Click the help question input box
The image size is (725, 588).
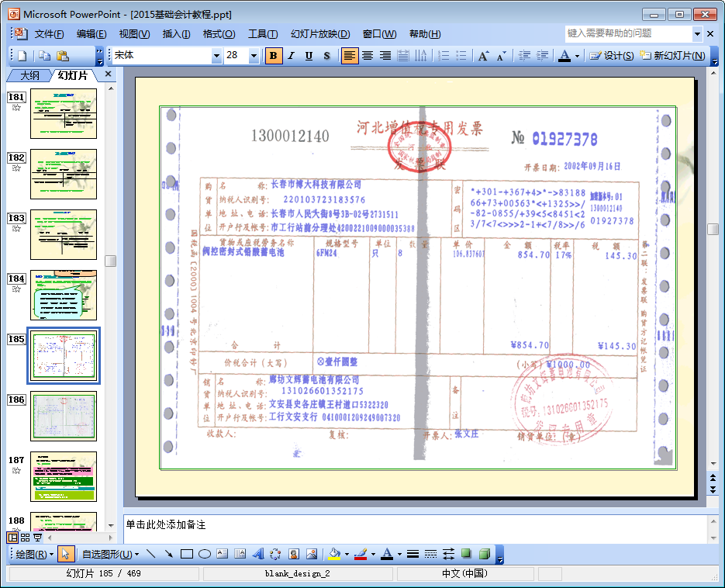pyautogui.click(x=629, y=33)
